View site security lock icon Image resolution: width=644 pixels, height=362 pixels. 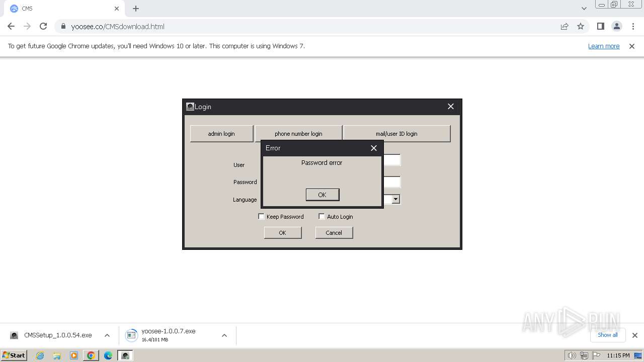63,27
